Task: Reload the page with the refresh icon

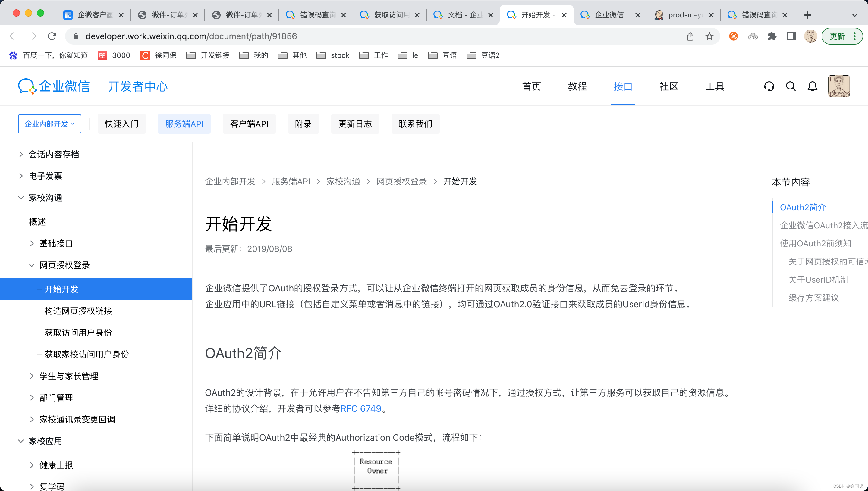Action: 52,36
